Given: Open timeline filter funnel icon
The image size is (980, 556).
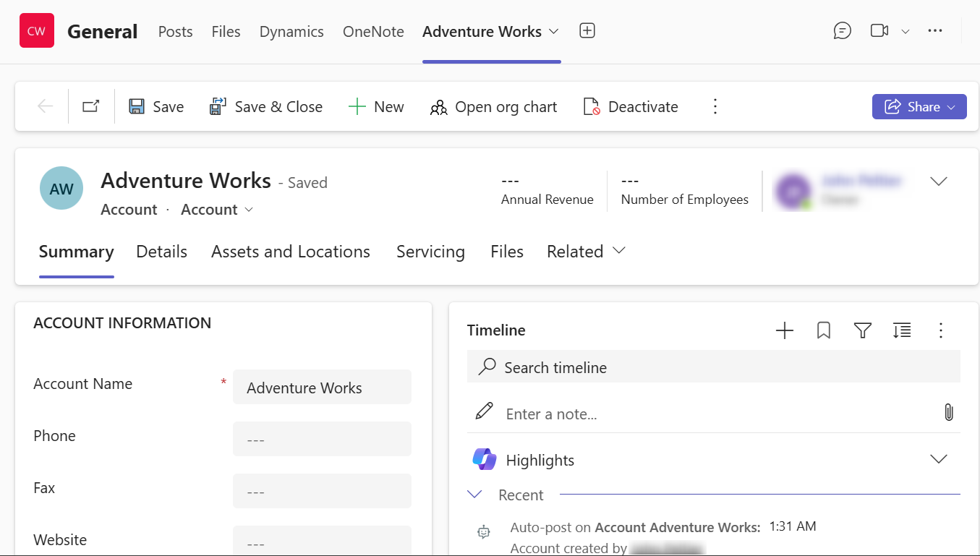Looking at the screenshot, I should pos(862,330).
